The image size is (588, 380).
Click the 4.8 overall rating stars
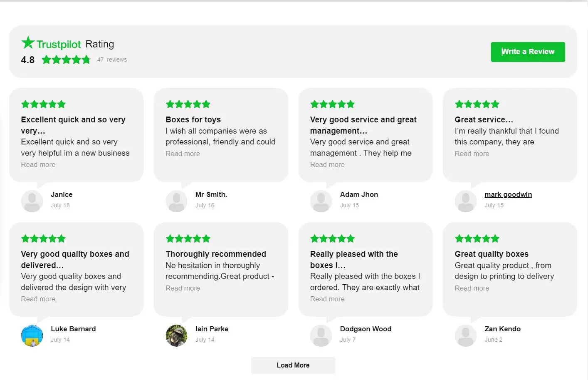(x=66, y=60)
